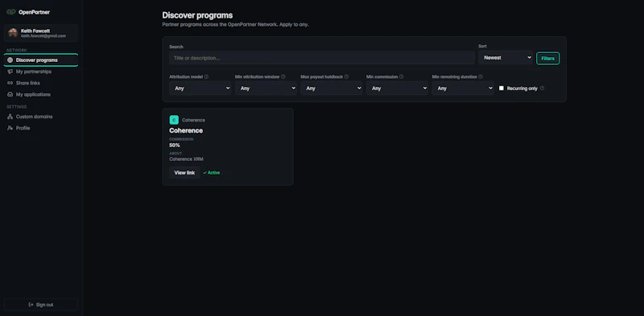Expand the Min commission dropdown
The image size is (644, 316).
397,88
